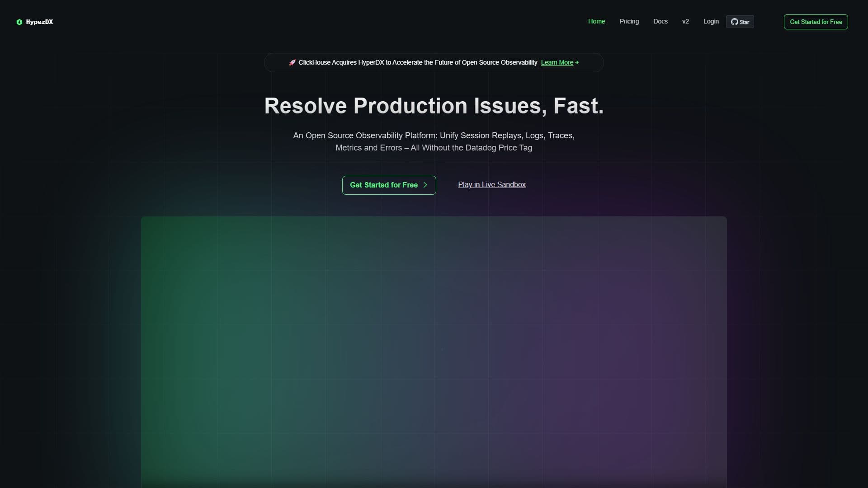
Task: Switch to the v2 link
Action: pos(685,21)
